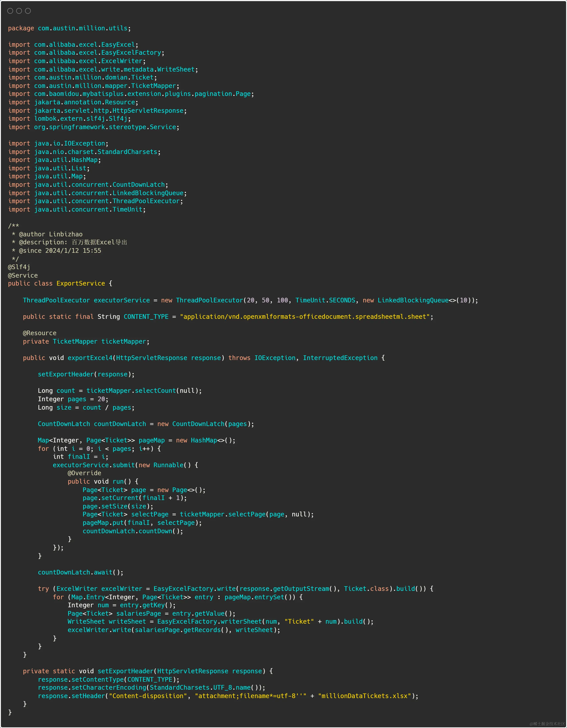
Task: Click the page.setCurrent(finalI + 1) line
Action: tap(134, 498)
